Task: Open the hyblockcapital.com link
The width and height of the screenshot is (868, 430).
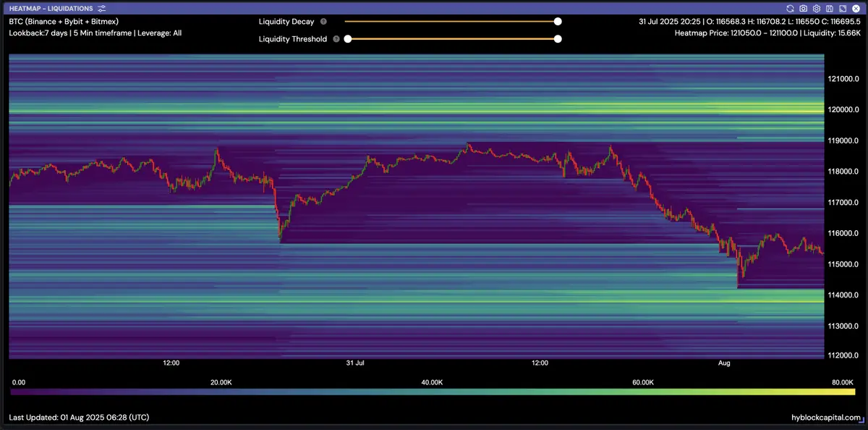Action: click(x=826, y=418)
